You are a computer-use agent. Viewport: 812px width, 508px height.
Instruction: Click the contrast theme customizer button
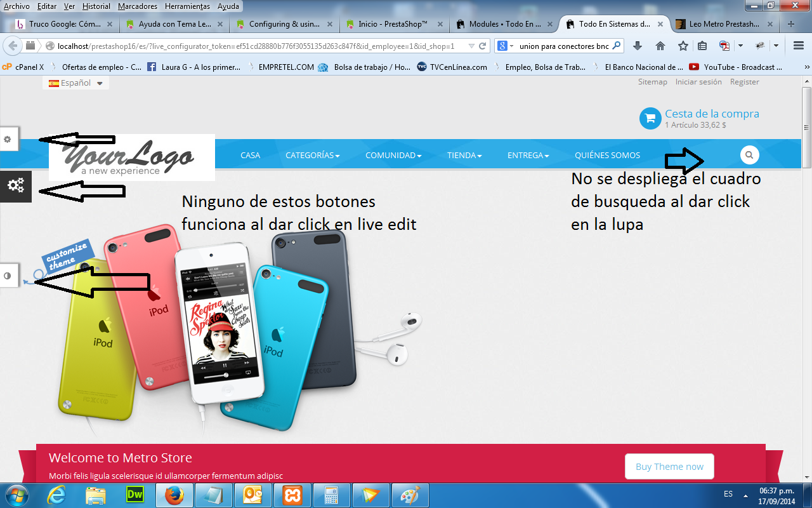pyautogui.click(x=8, y=276)
